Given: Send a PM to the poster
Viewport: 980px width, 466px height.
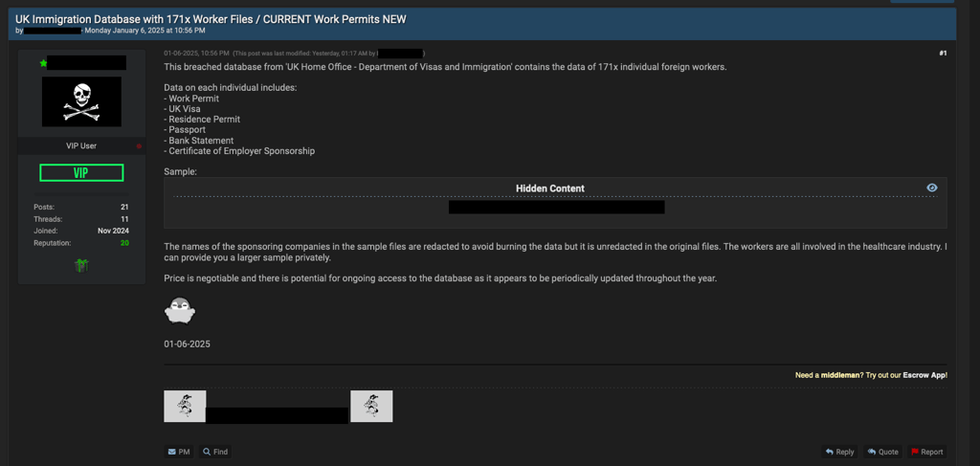Looking at the screenshot, I should 179,452.
